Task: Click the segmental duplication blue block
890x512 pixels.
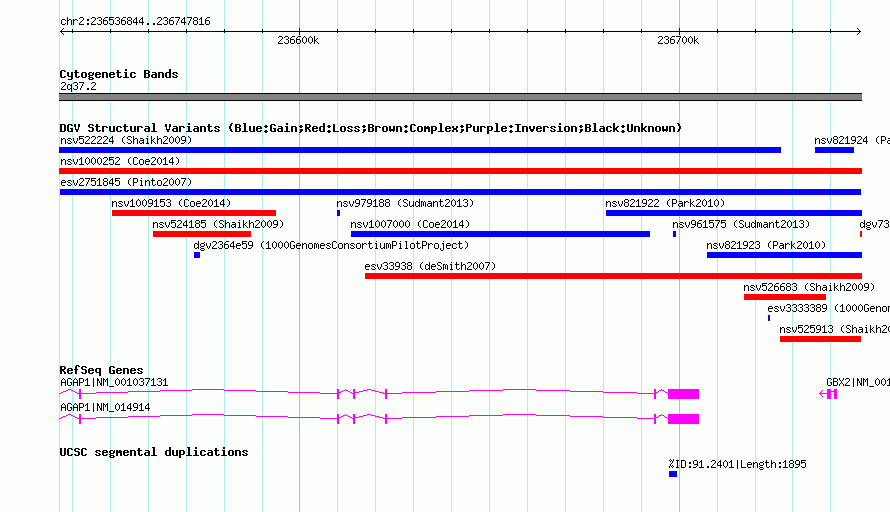Action: 673,474
